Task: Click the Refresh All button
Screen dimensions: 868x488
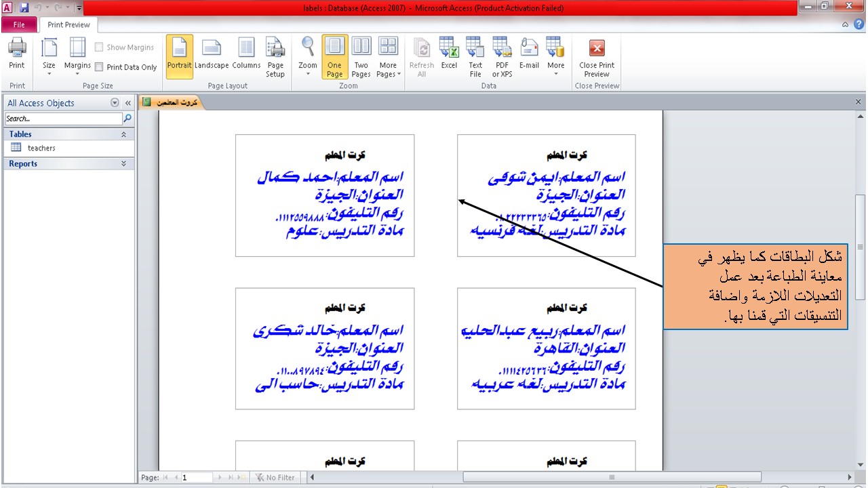Action: (422, 56)
